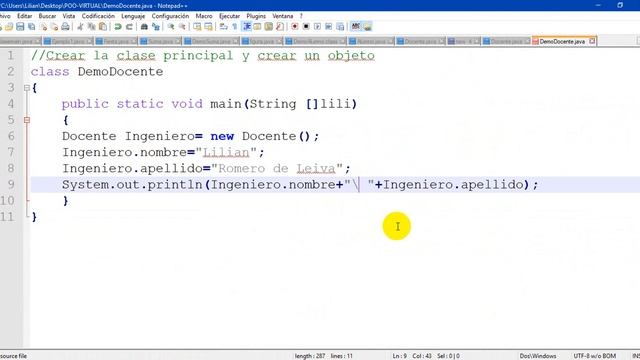Click the 'Lilian' string on line 7
Image resolution: width=640 pixels, height=360 pixels.
tap(226, 153)
